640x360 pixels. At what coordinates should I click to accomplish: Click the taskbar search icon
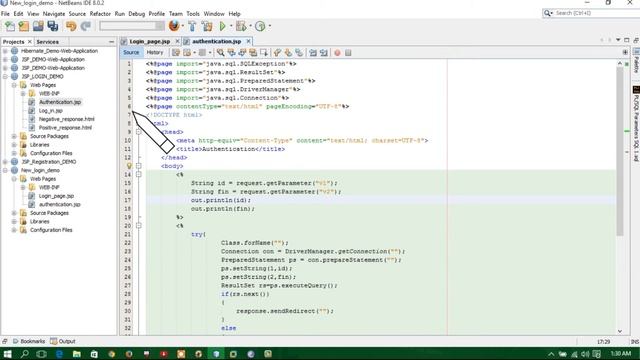tap(24, 354)
